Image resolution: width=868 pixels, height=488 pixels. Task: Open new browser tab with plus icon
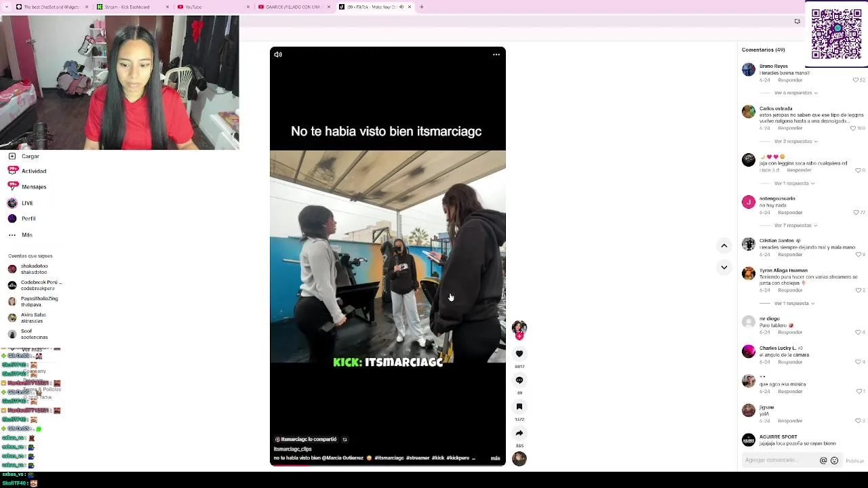tap(421, 7)
